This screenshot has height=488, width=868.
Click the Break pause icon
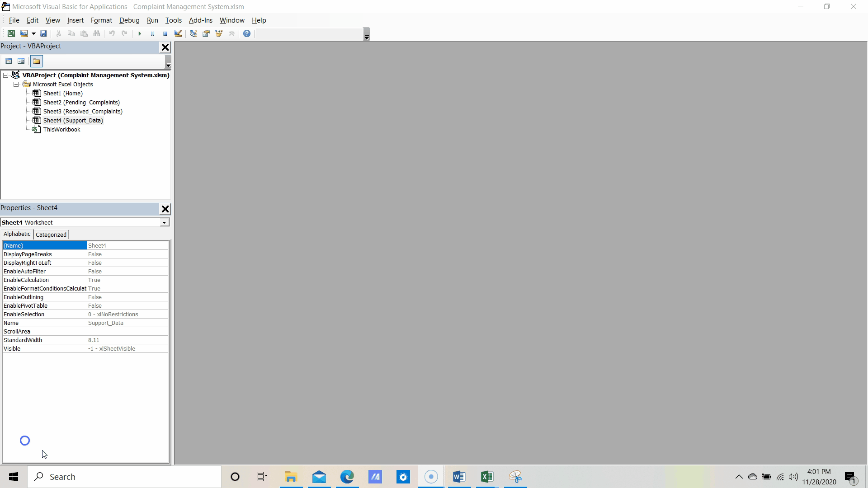(152, 33)
